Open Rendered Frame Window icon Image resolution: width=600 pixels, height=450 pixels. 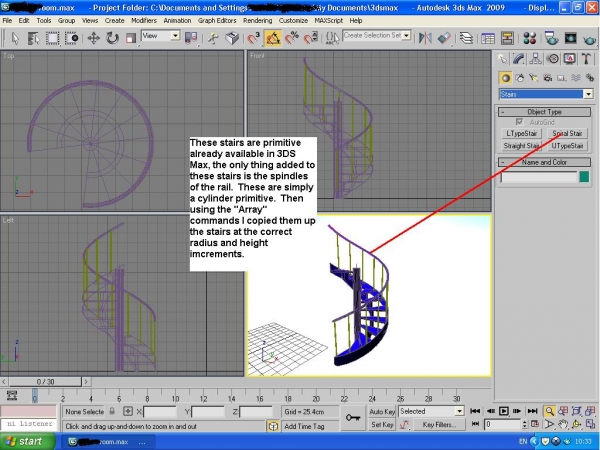[x=570, y=38]
